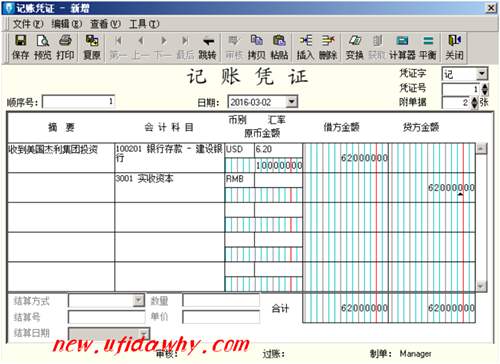Image resolution: width=500 pixels, height=364 pixels.
Task: Print the voucher using 打印 icon
Action: (65, 47)
